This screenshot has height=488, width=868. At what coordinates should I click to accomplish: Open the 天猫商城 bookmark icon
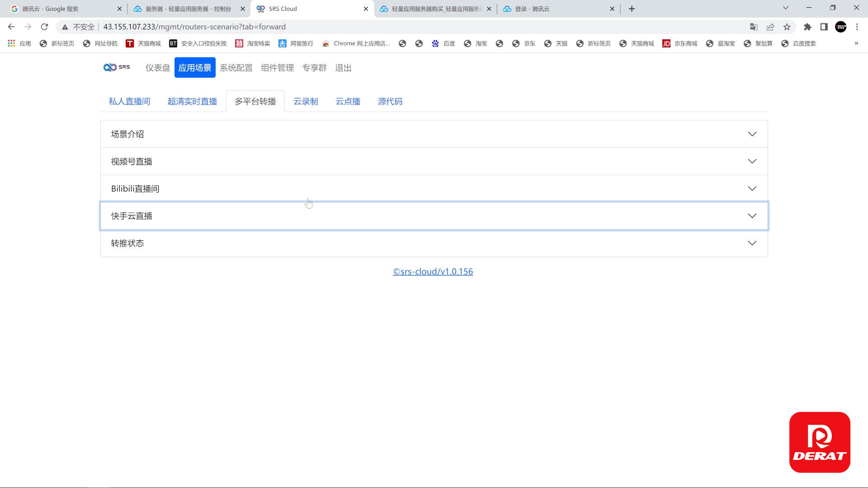(130, 43)
